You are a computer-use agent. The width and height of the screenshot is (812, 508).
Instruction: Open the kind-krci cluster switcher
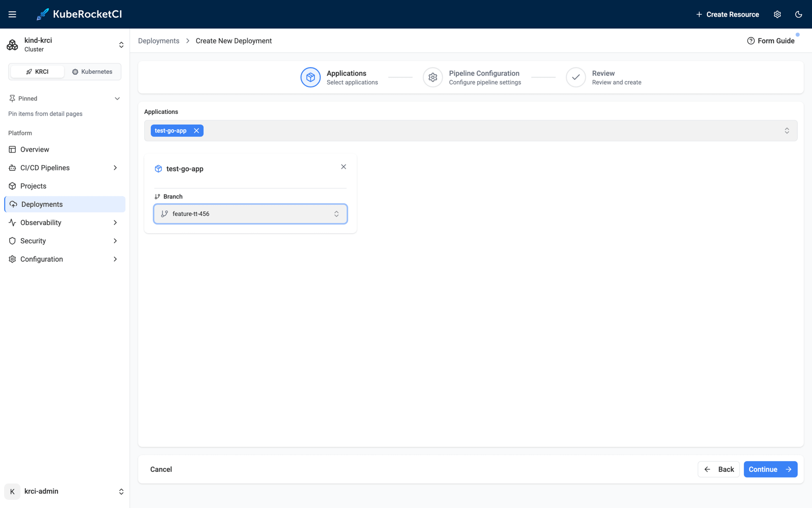point(64,45)
